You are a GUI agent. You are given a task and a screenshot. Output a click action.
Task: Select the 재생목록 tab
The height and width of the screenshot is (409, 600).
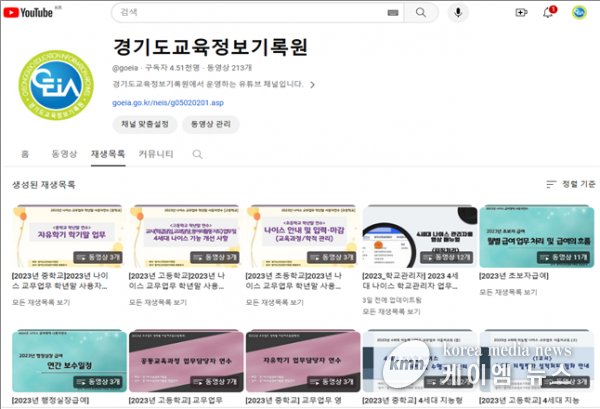(108, 154)
